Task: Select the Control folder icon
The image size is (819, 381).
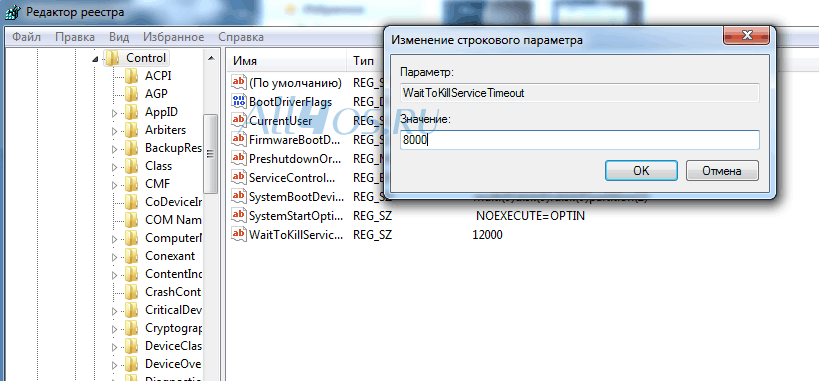Action: pos(112,57)
